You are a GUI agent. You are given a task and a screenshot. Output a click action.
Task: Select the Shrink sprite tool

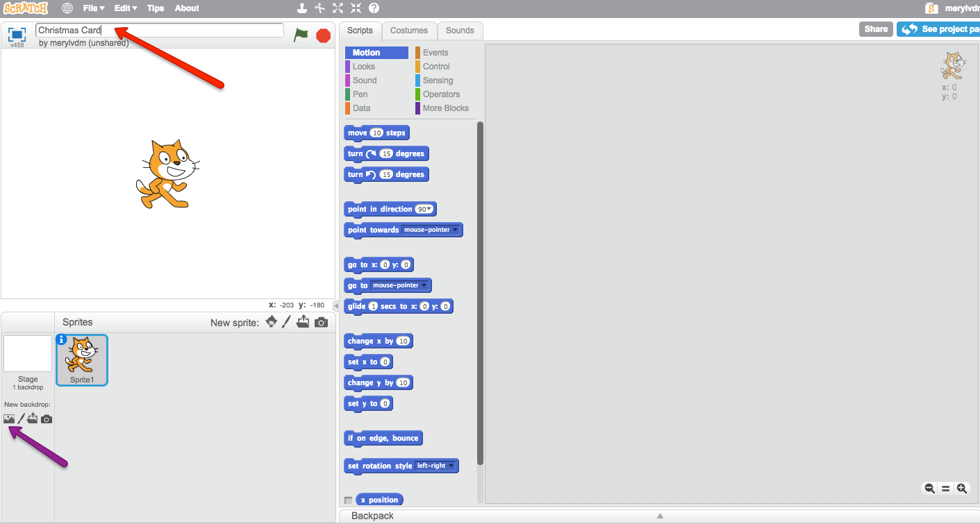tap(356, 8)
